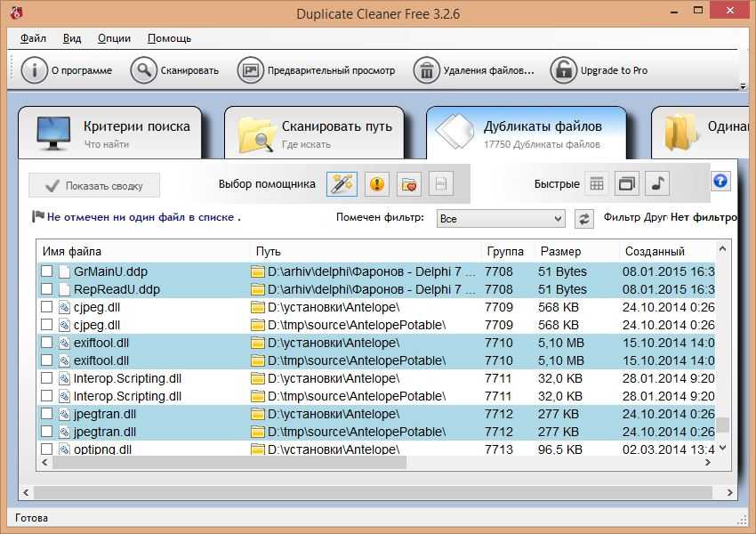Open the Вид menu
756x534 pixels.
coord(72,38)
